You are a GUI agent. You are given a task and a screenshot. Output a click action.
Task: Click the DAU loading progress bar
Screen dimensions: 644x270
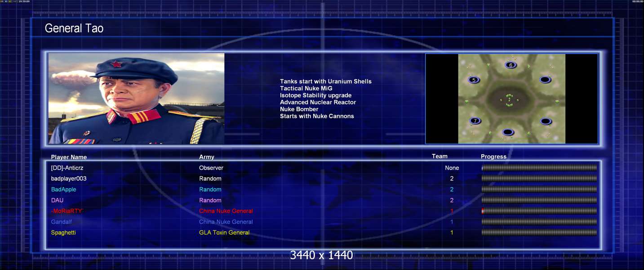(539, 200)
